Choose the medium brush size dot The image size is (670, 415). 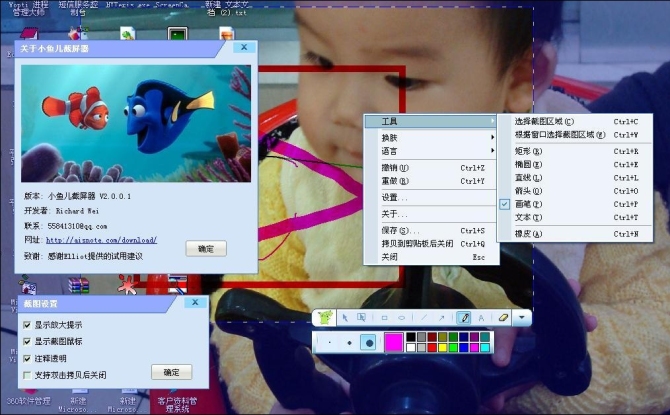pos(350,342)
